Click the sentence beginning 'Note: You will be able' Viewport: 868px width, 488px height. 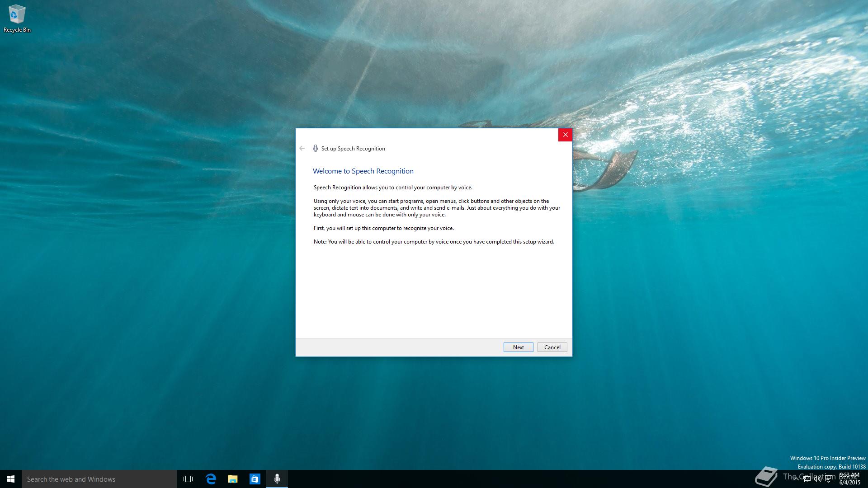434,242
